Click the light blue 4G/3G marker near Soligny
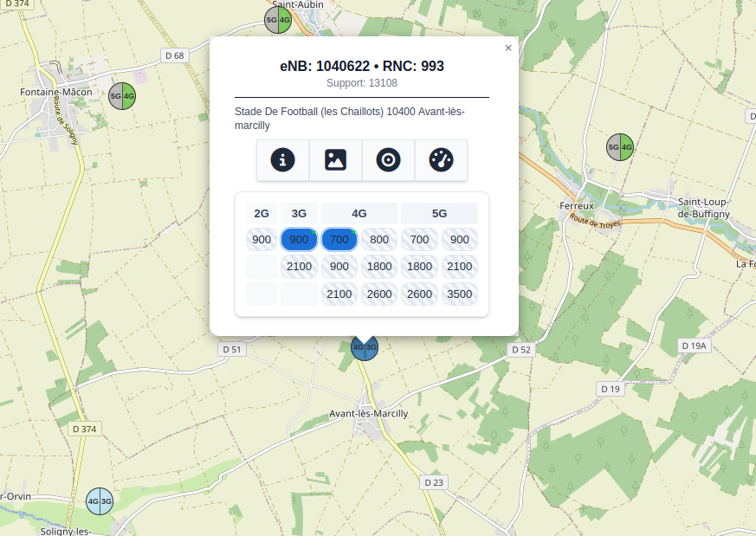Viewport: 756px width, 536px height. point(100,500)
